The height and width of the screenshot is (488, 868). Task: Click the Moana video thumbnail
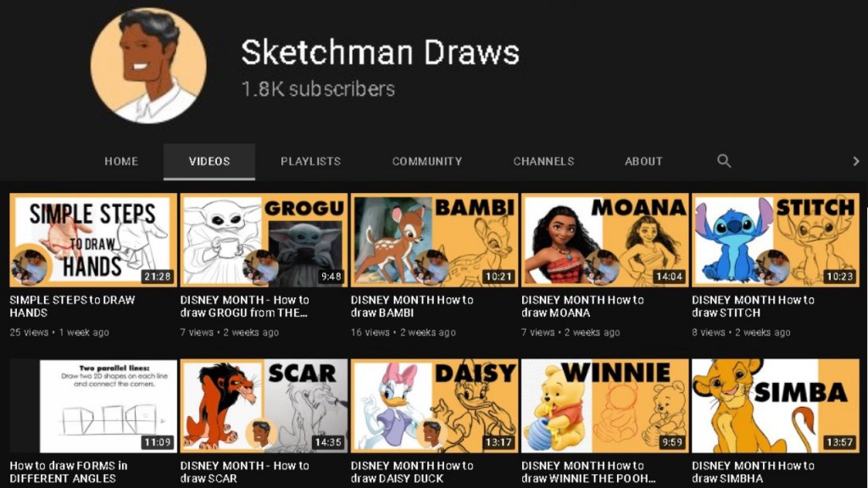(605, 240)
